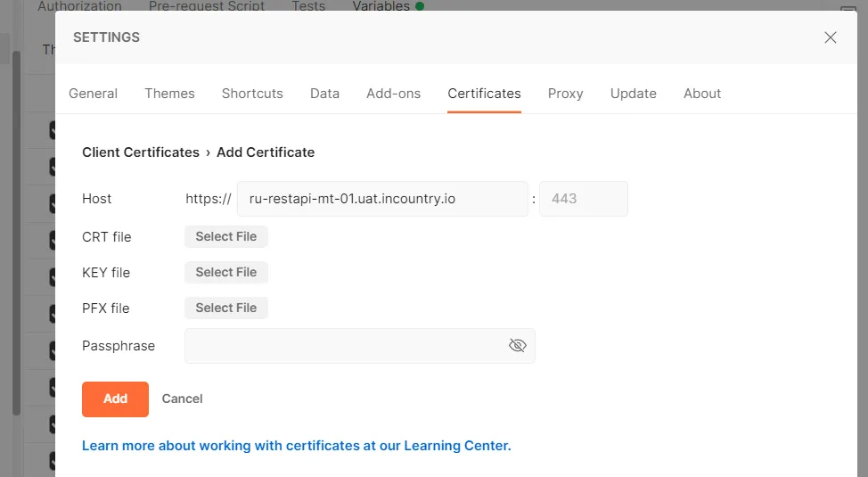Click the CRT file label
The image size is (868, 477).
[106, 237]
